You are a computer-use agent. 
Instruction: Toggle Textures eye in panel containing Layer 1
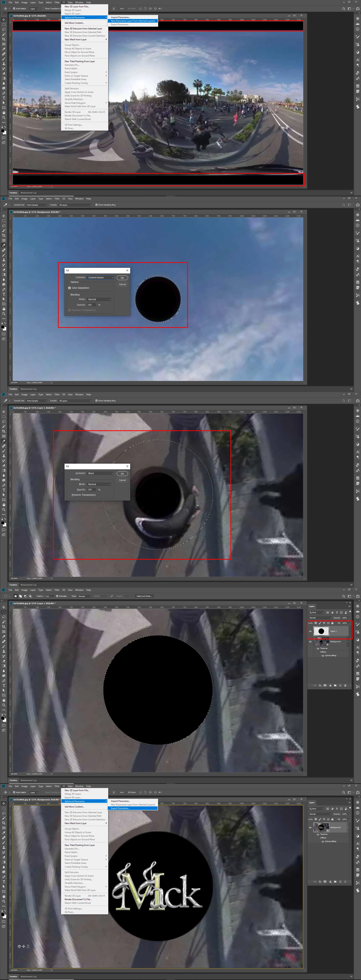pyautogui.click(x=318, y=649)
